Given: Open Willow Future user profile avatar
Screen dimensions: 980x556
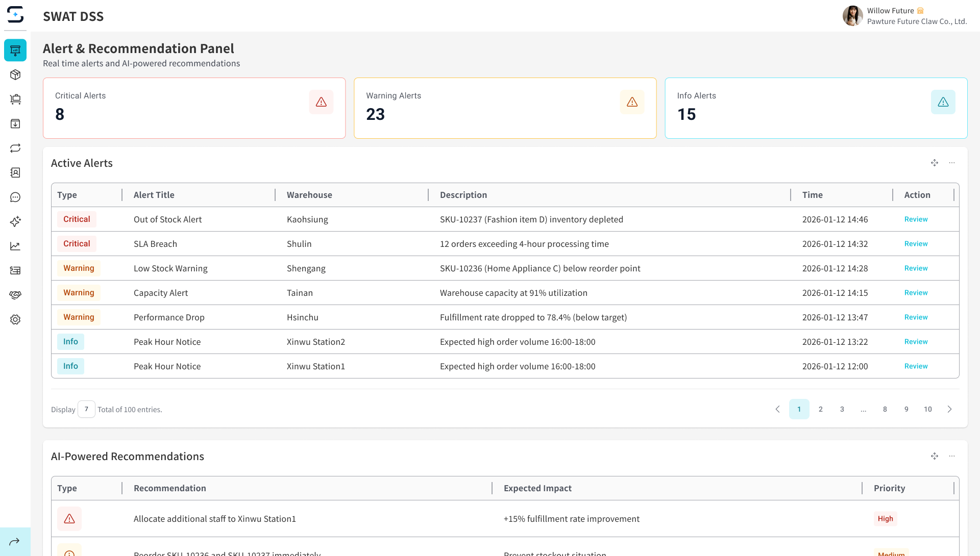Looking at the screenshot, I should pyautogui.click(x=852, y=16).
